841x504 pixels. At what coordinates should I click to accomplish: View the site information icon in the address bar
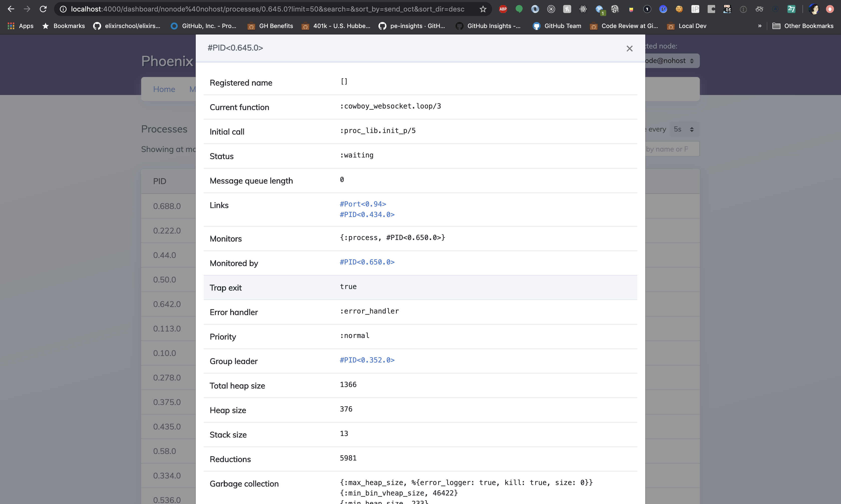tap(63, 9)
